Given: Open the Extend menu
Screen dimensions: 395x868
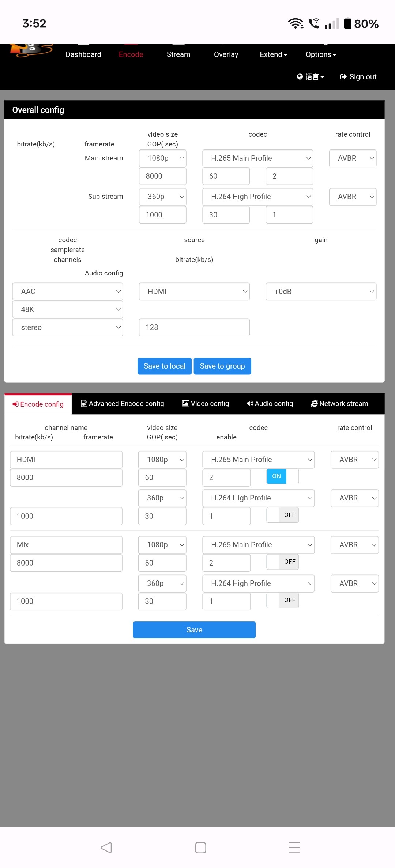Looking at the screenshot, I should coord(273,54).
